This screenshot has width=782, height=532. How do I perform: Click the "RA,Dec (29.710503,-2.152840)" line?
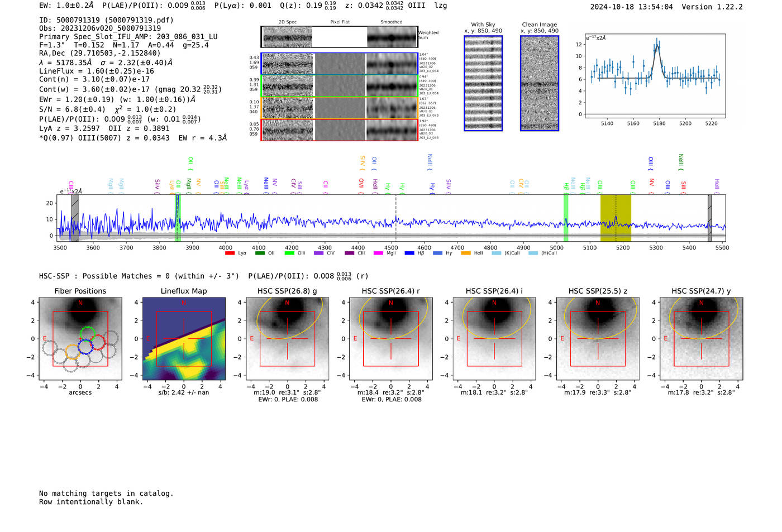(100, 54)
